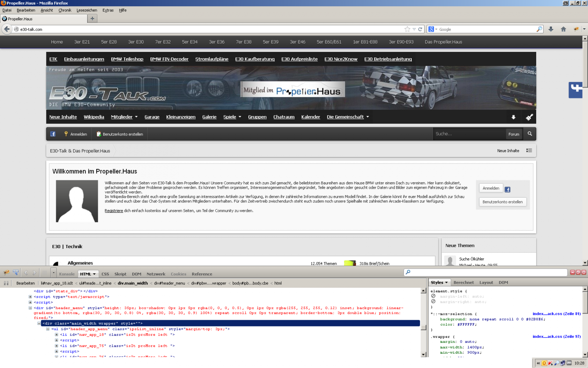Open the Firefox downloads arrow icon
The width and height of the screenshot is (588, 368).
click(x=551, y=29)
